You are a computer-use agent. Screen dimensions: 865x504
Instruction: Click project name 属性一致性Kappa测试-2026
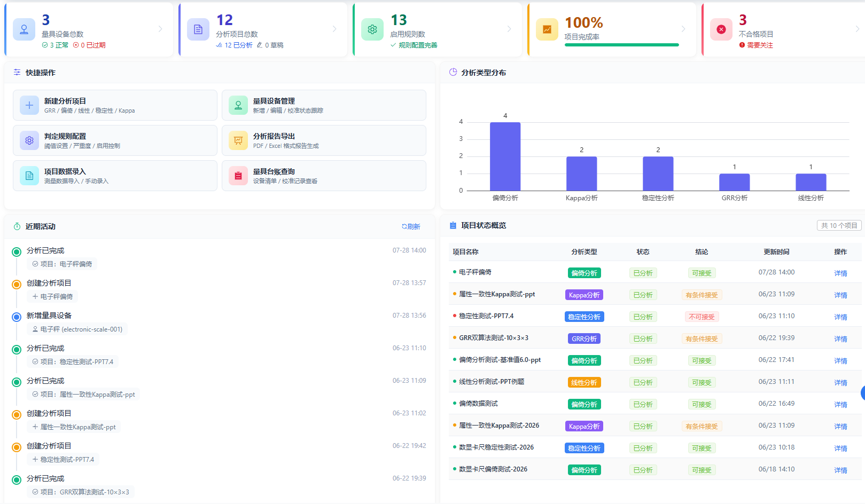499,426
